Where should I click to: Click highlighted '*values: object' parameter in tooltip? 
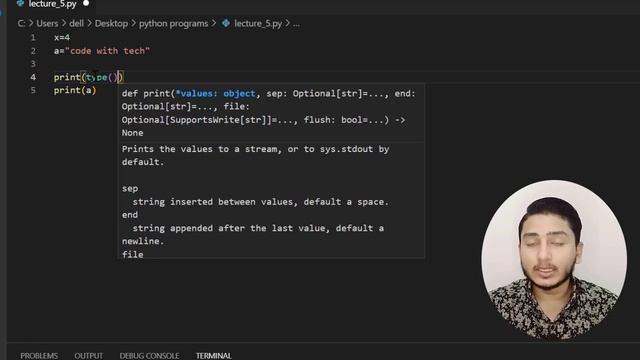[215, 93]
